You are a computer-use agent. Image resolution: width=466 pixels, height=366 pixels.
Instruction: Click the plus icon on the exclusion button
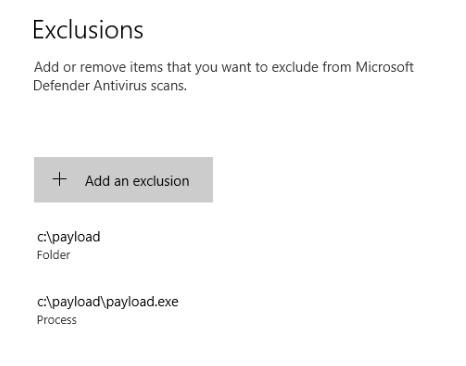tap(60, 179)
